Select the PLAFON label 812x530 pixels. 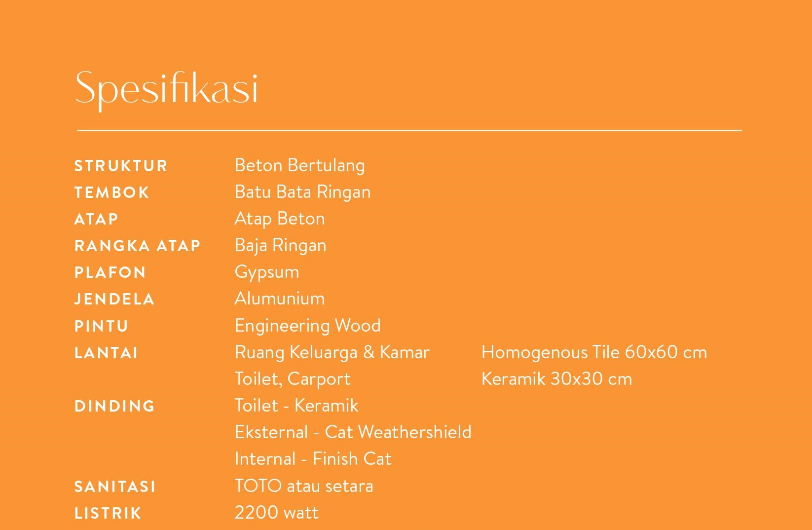pos(110,272)
